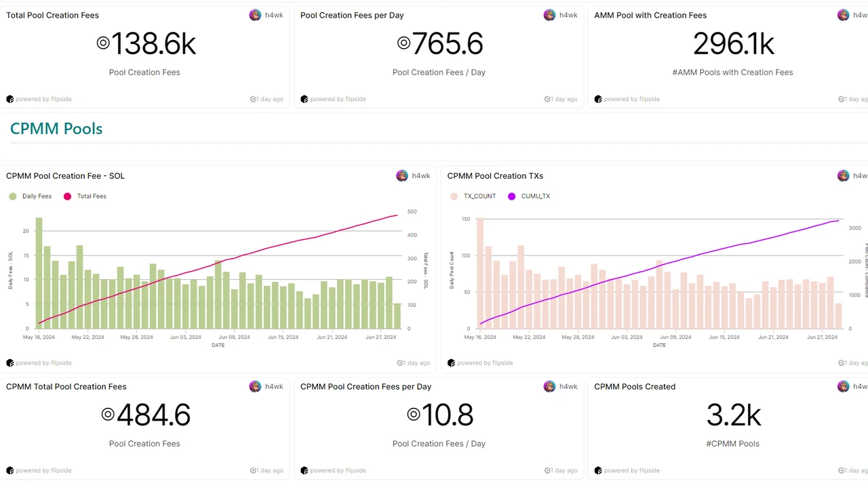Click h4wk avatar on Pool Creation Fees per Day
Screen dimensions: 868x481
pos(549,15)
